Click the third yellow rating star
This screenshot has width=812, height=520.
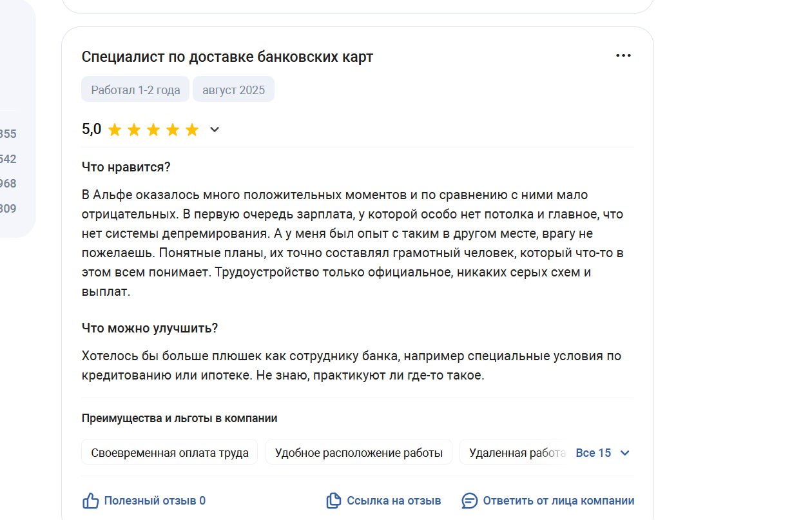click(153, 130)
